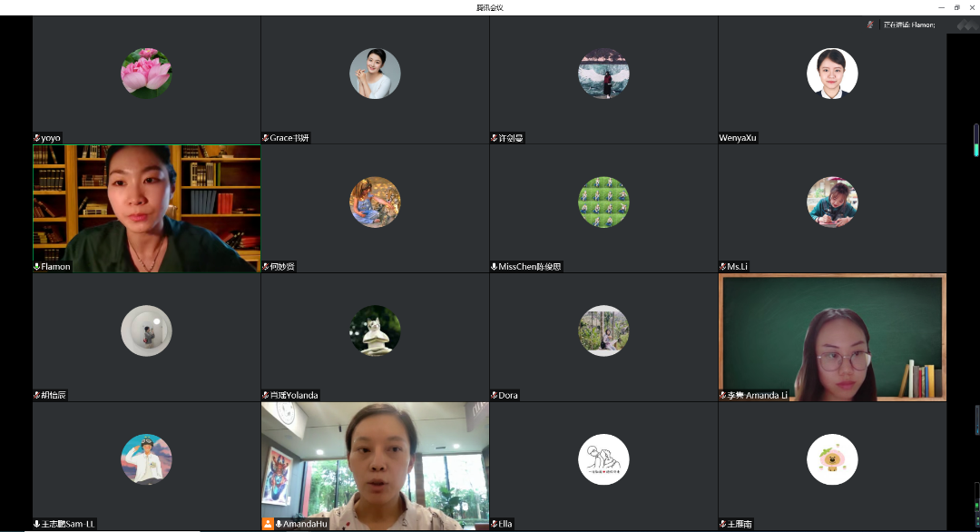The width and height of the screenshot is (980, 532).
Task: Click the 正在讲话: Flamon speaking indicator
Action: 909,25
